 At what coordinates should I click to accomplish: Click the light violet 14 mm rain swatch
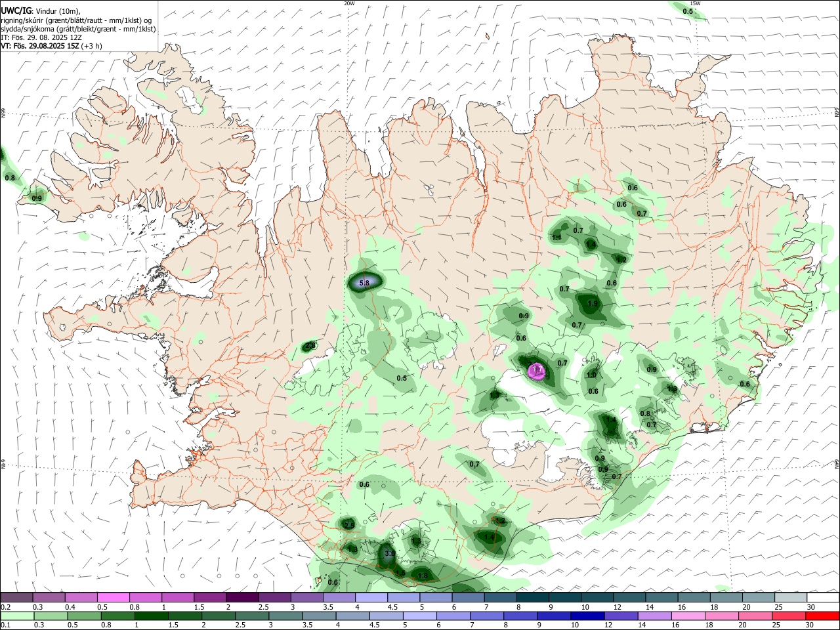654,616
